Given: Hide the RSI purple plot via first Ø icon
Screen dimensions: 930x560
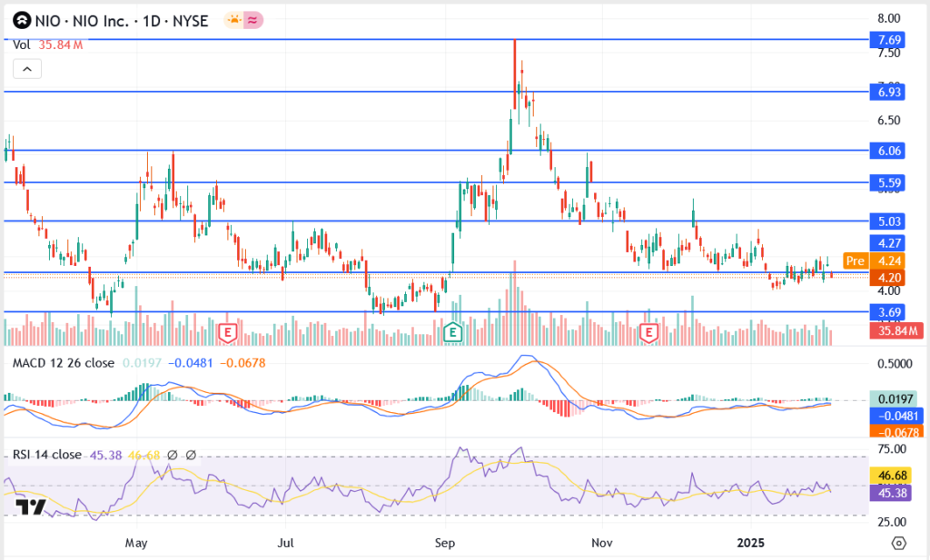Looking at the screenshot, I should click(173, 453).
